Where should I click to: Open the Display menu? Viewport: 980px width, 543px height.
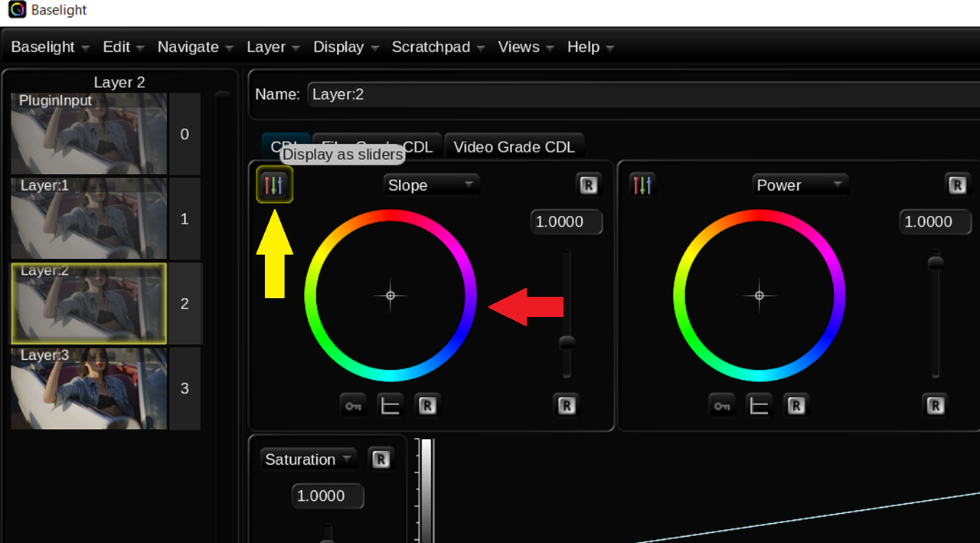pos(346,47)
